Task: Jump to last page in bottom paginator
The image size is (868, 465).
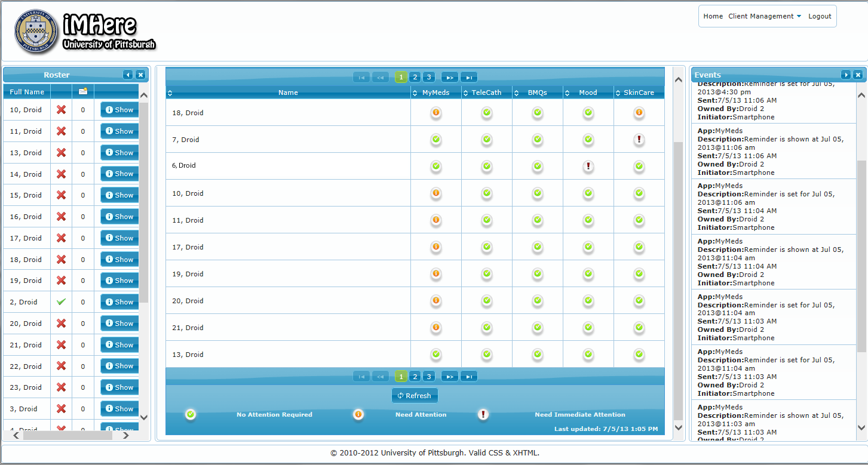Action: pos(469,376)
